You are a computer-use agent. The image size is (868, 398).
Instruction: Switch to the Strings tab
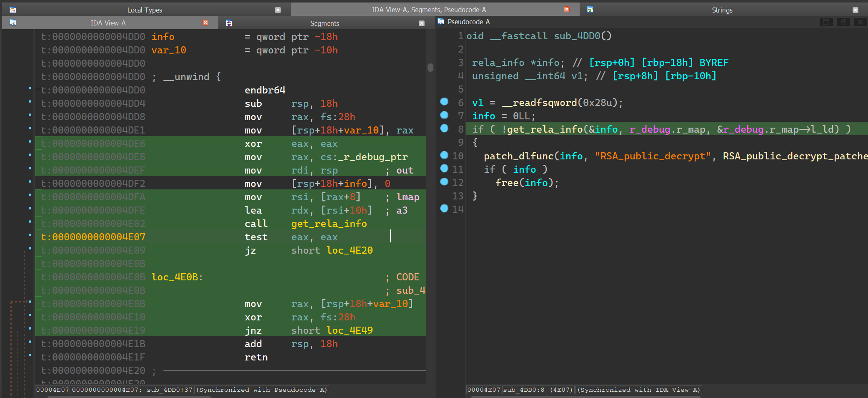722,10
